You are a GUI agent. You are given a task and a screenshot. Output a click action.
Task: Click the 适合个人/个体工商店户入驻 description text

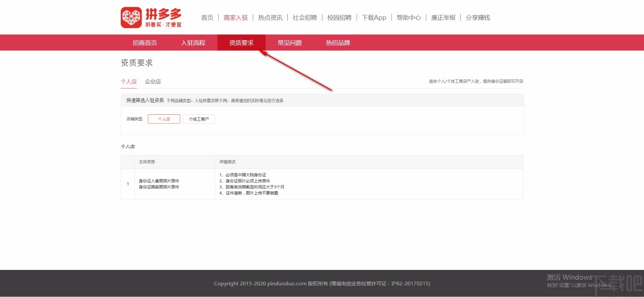point(476,81)
